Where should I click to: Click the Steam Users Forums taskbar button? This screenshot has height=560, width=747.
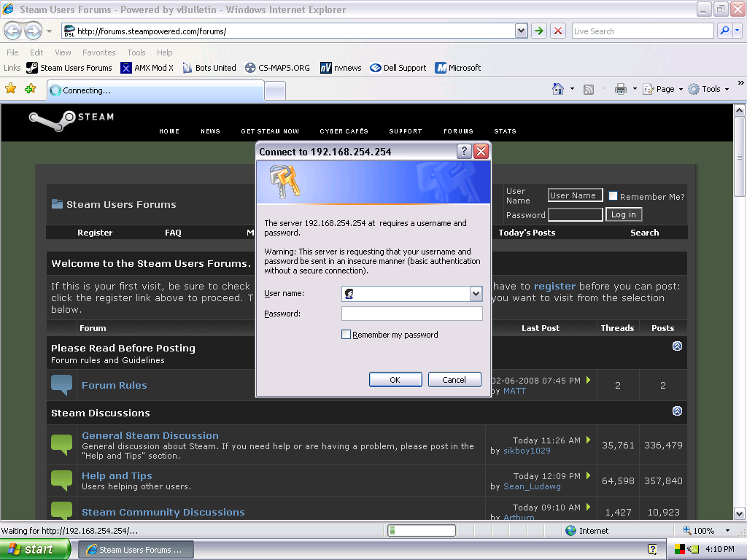(x=136, y=550)
